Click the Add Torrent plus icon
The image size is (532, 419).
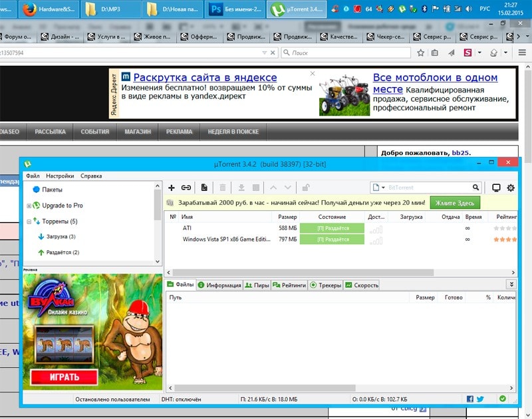[171, 188]
